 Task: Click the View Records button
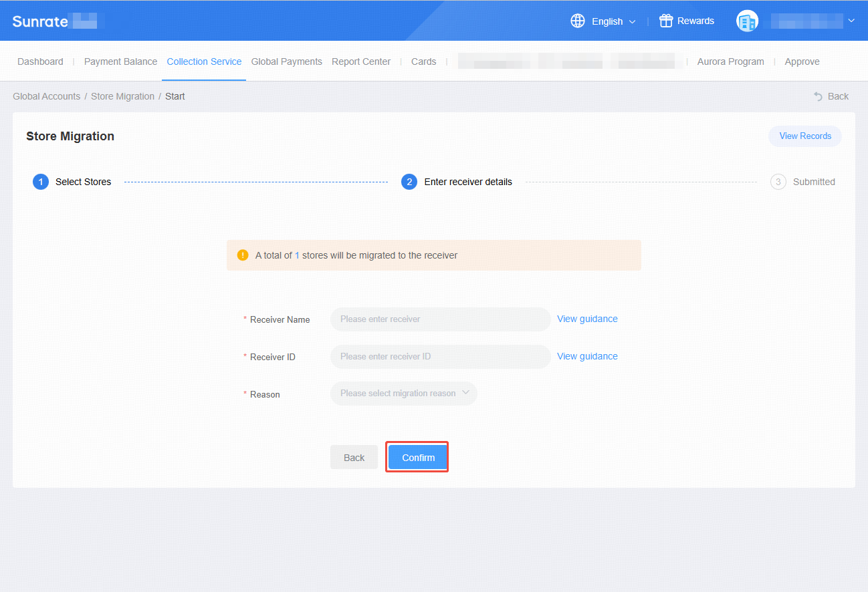(805, 136)
